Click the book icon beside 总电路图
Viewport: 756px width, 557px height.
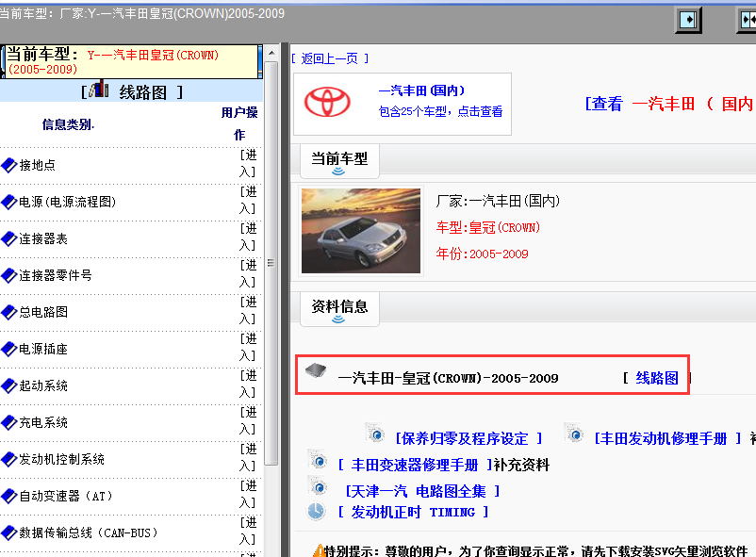click(x=9, y=313)
